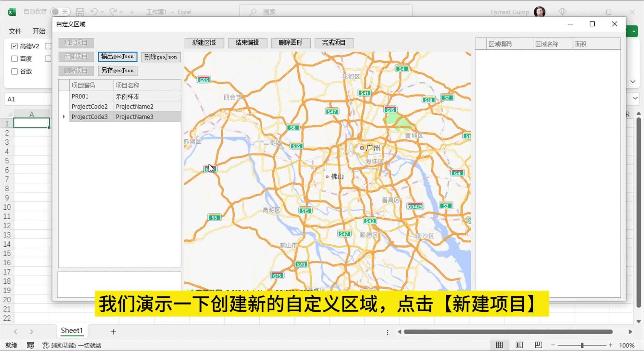Image resolution: width=644 pixels, height=351 pixels.
Task: Click the Save icon in the Quick Access Toolbar
Action: pyautogui.click(x=80, y=12)
